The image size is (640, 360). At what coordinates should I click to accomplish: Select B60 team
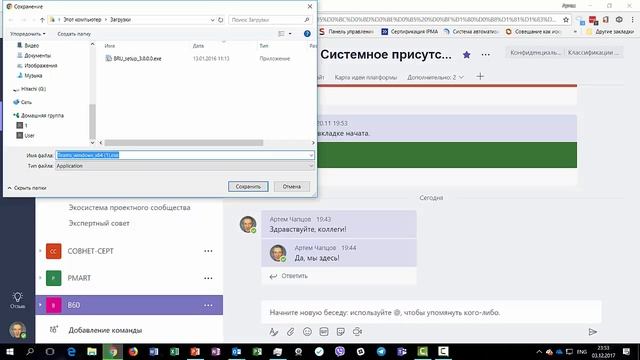pos(129,305)
